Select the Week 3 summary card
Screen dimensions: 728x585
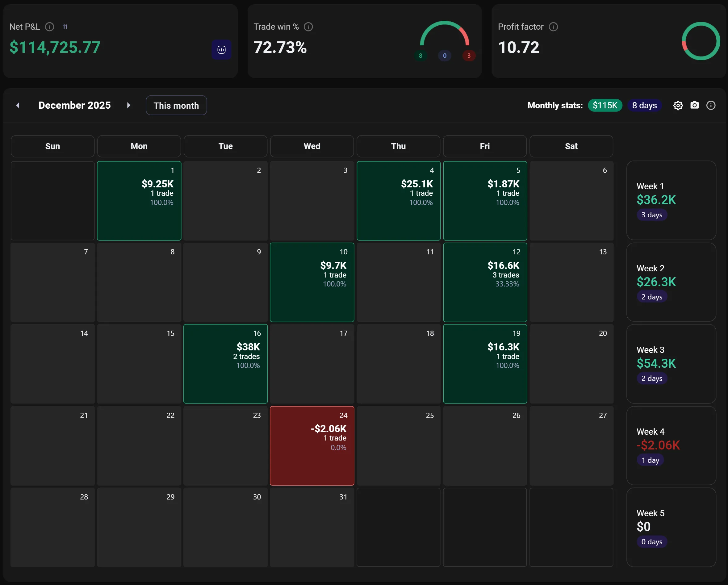(671, 364)
